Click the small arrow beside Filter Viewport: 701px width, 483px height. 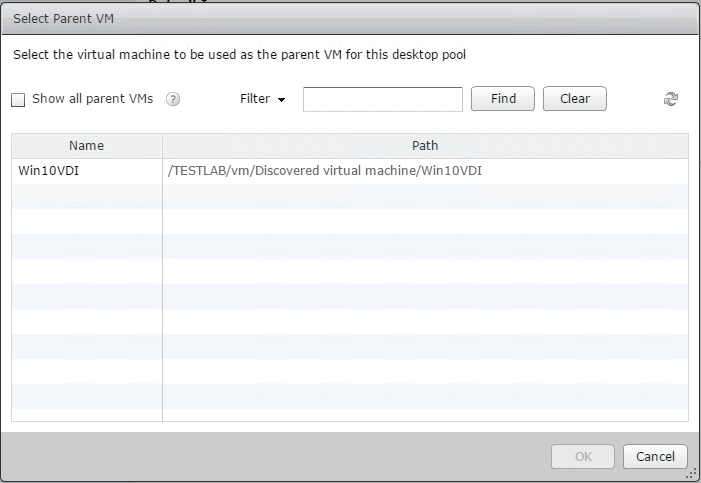[x=282, y=100]
